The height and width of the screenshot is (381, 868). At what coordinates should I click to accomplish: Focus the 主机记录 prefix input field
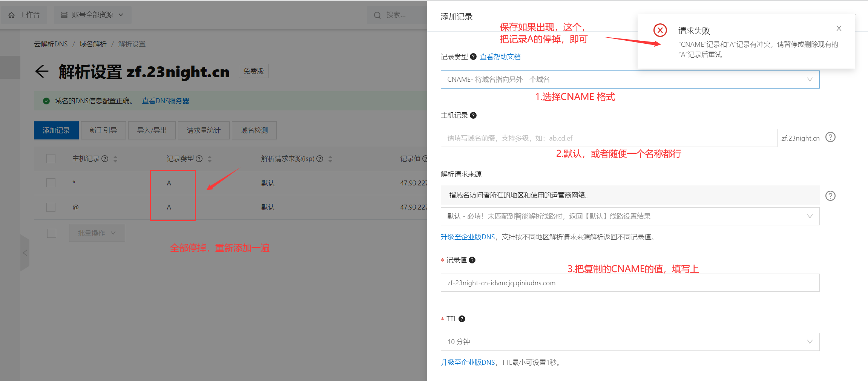pos(609,138)
